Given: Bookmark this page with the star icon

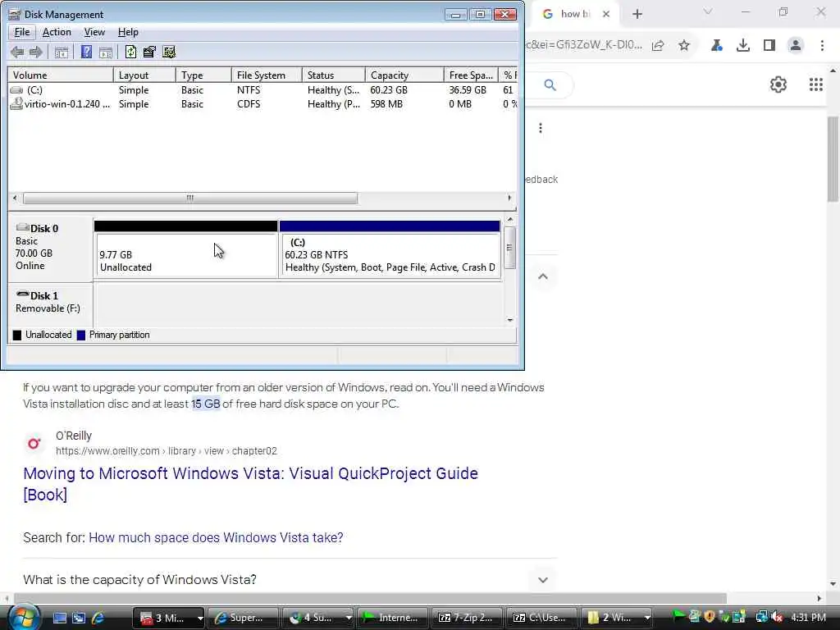Looking at the screenshot, I should (684, 46).
